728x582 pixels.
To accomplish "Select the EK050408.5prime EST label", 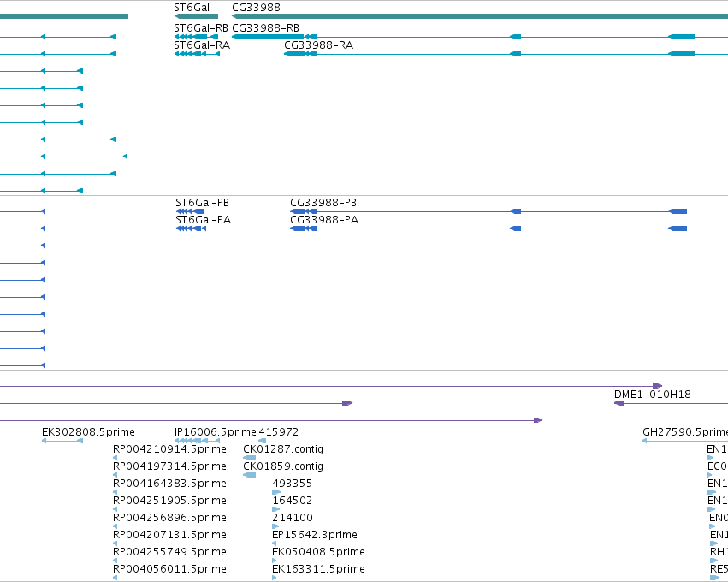I will pyautogui.click(x=318, y=552).
